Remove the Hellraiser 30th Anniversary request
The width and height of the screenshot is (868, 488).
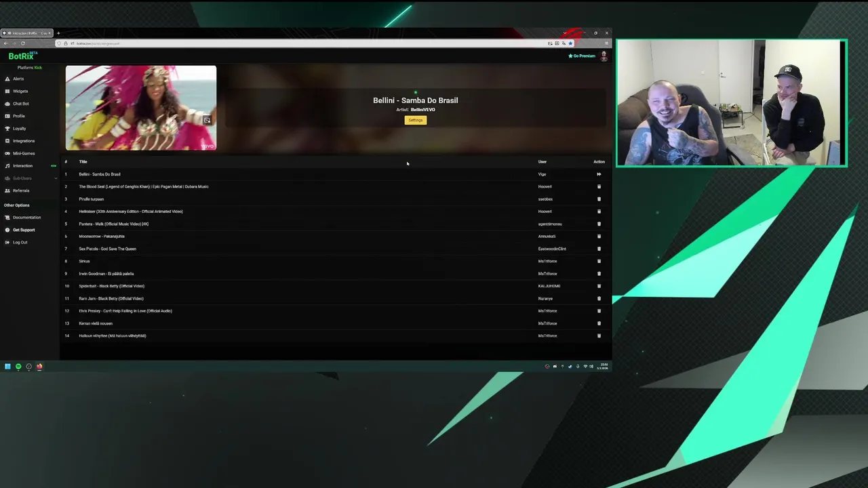[599, 211]
